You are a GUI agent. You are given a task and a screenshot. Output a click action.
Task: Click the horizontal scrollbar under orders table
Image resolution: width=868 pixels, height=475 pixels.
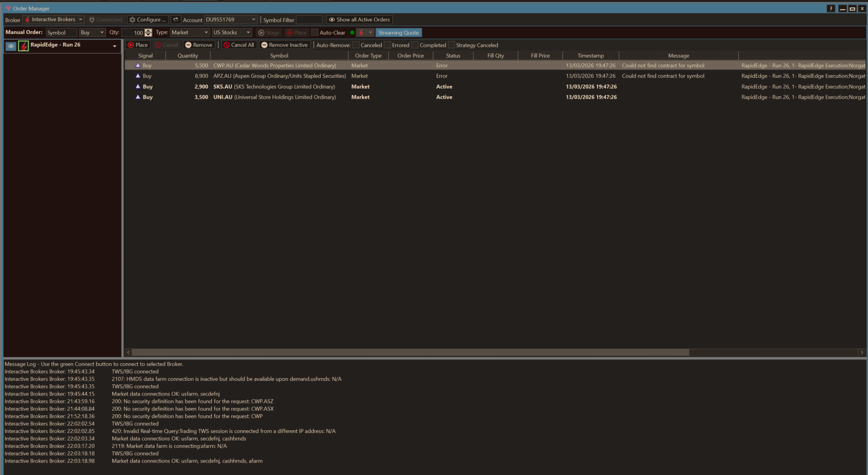pos(410,353)
